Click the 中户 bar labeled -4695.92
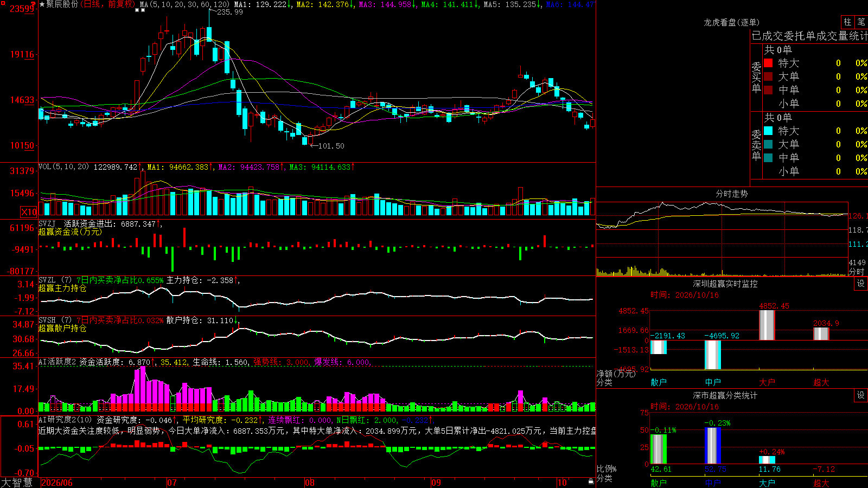Screen dimensions: 868x488 [713, 355]
